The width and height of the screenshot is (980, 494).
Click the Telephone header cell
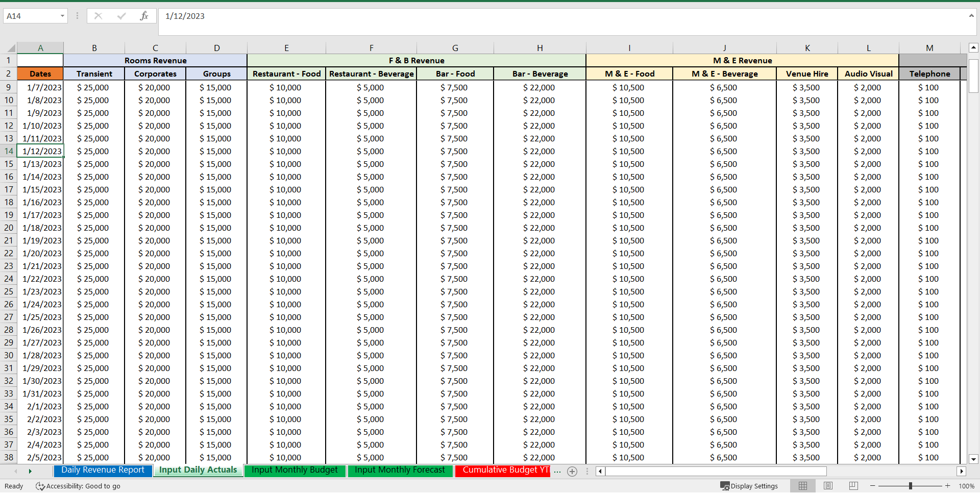929,73
